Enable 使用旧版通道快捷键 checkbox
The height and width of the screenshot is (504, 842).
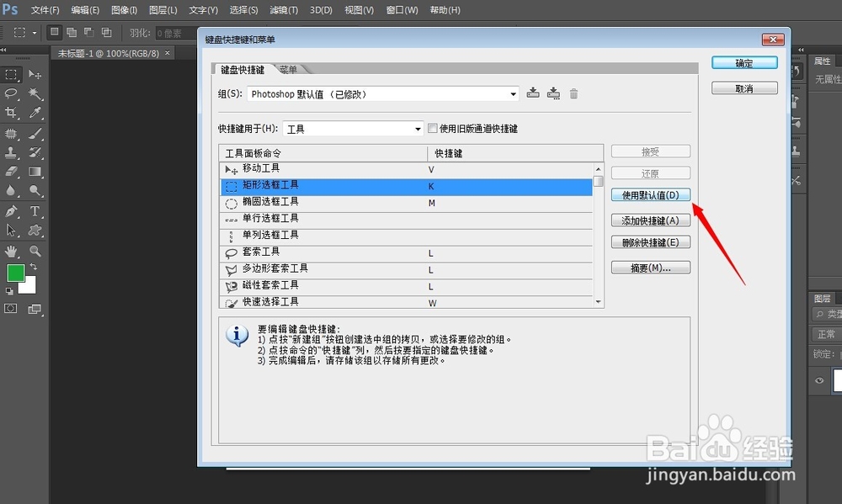[433, 128]
